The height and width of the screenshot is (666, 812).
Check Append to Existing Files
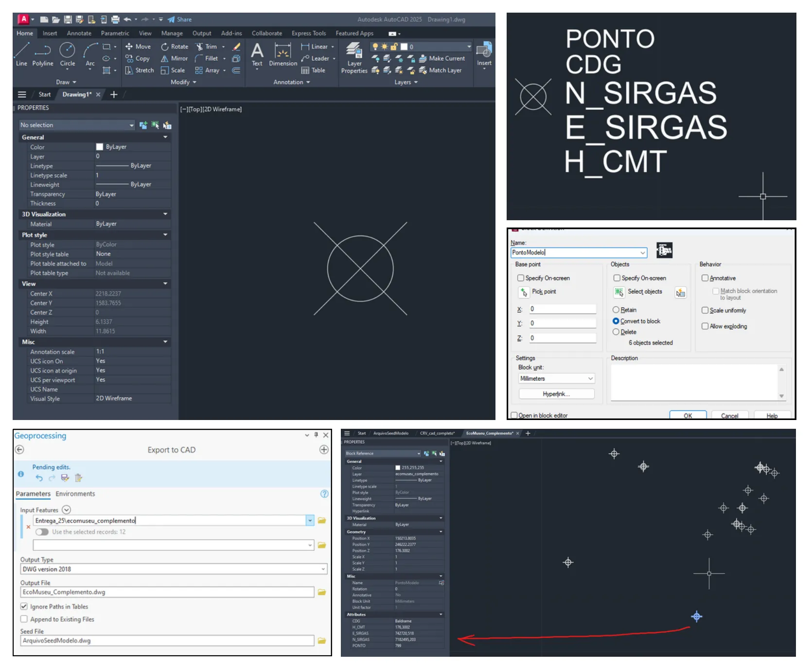(x=24, y=619)
